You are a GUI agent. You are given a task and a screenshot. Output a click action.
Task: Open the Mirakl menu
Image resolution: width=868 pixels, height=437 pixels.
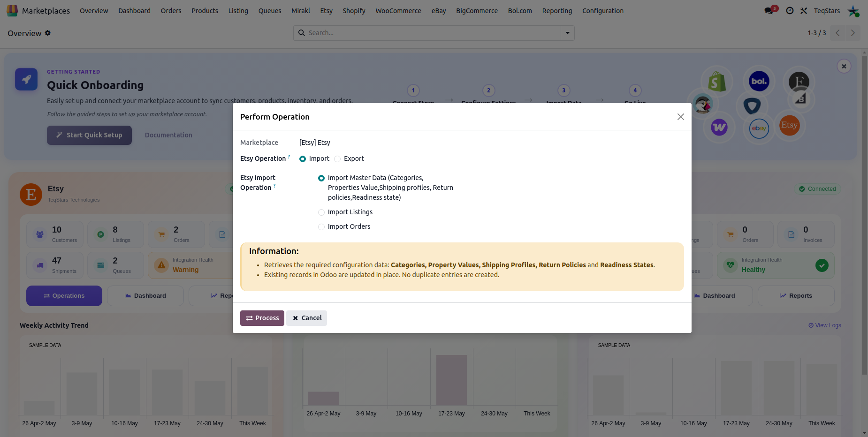pos(301,10)
